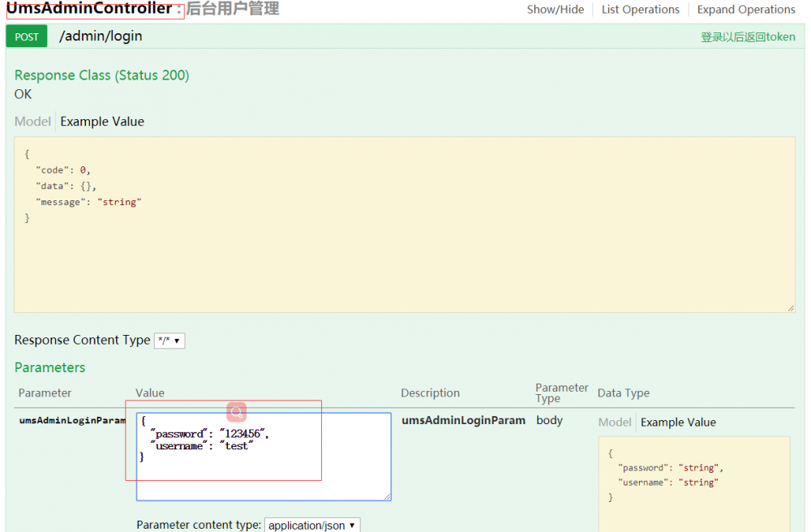
Task: Select the Example Value tab in Data Type column
Action: pyautogui.click(x=680, y=422)
